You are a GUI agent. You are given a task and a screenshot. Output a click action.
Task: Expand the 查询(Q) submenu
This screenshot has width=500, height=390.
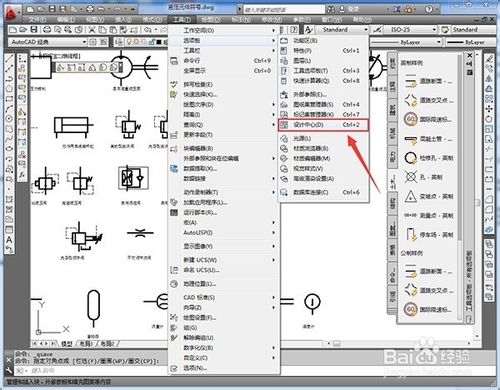click(x=224, y=125)
